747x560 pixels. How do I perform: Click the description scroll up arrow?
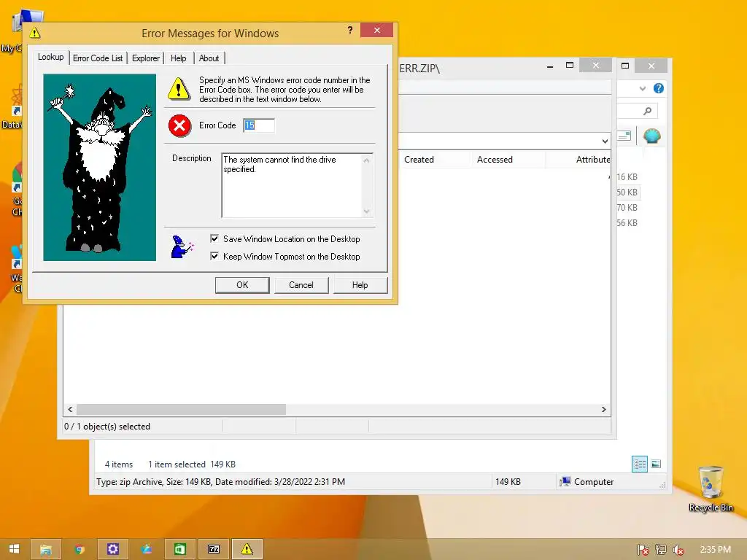click(x=366, y=160)
